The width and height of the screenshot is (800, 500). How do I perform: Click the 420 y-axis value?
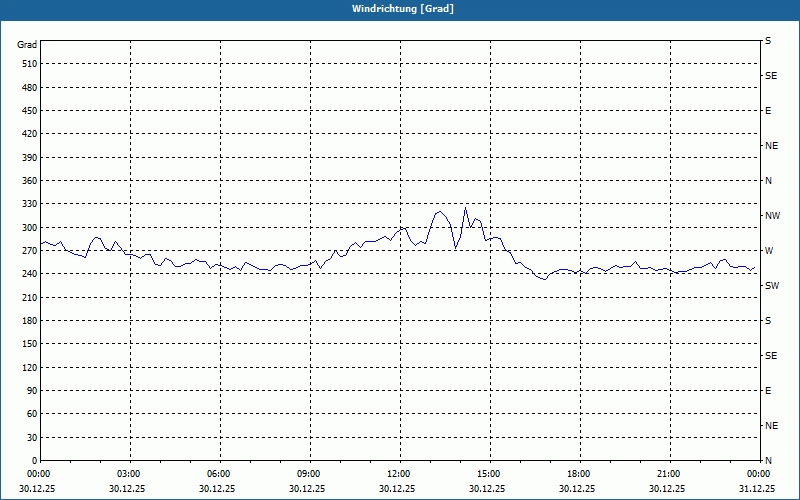30,134
